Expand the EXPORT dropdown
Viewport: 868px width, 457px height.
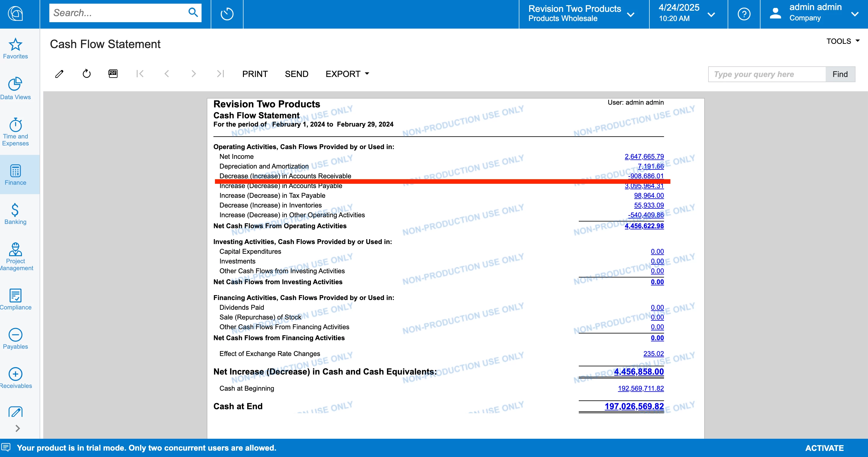347,74
